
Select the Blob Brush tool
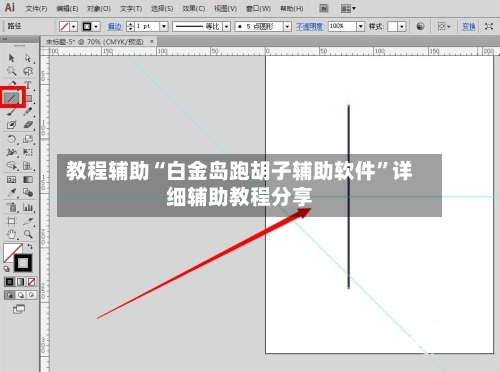(11, 125)
